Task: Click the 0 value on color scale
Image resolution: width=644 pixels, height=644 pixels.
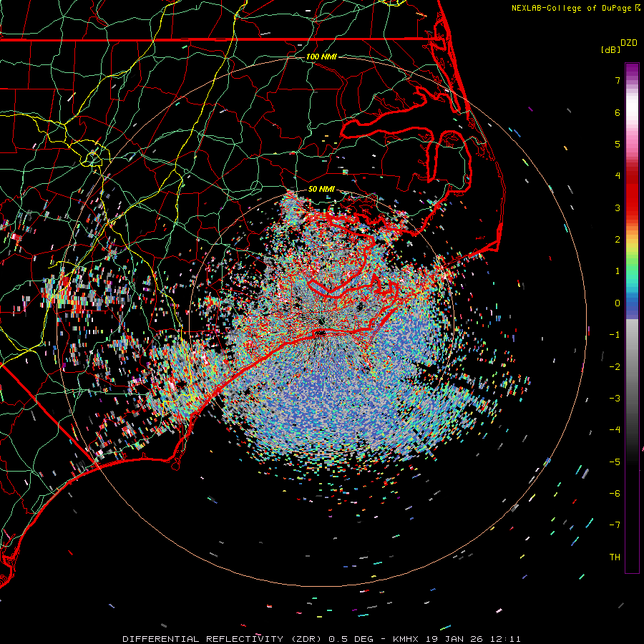Action: click(618, 303)
